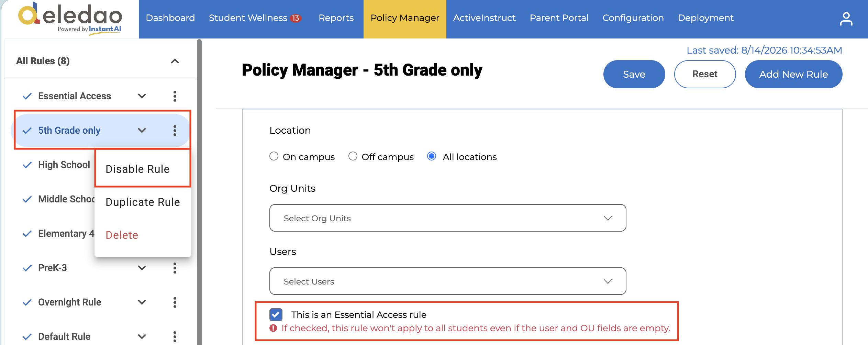Go to the Configuration tab
868x345 pixels.
[x=633, y=18]
